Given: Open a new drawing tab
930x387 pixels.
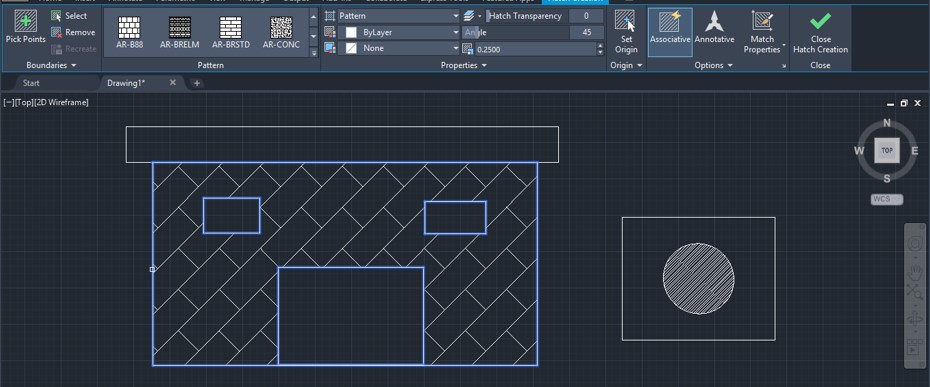Looking at the screenshot, I should [x=196, y=83].
